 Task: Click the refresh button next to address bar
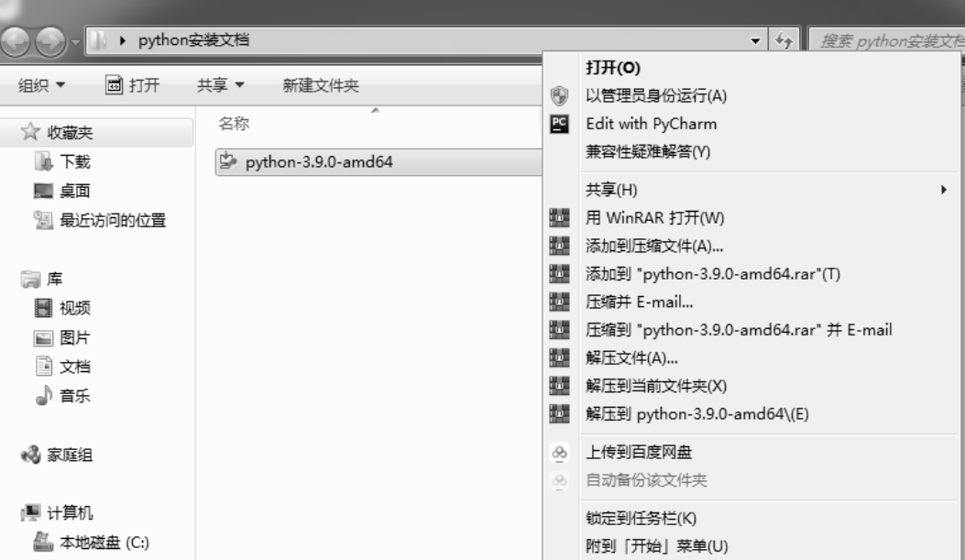pos(784,41)
